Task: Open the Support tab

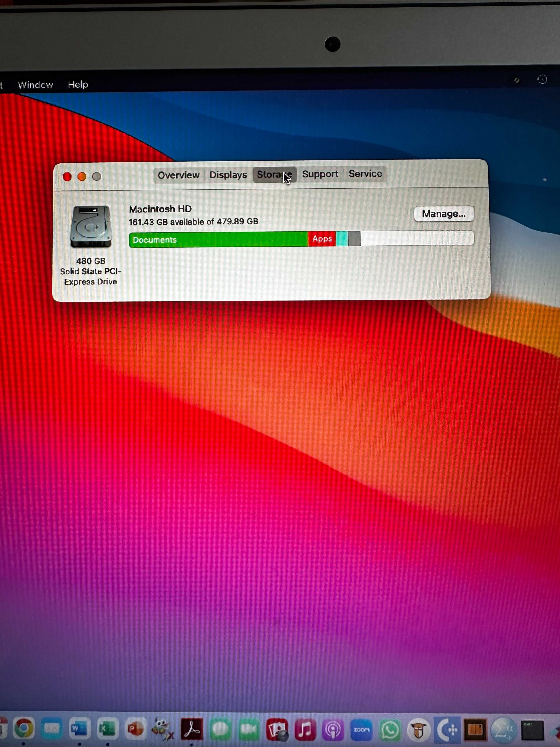Action: [x=320, y=174]
